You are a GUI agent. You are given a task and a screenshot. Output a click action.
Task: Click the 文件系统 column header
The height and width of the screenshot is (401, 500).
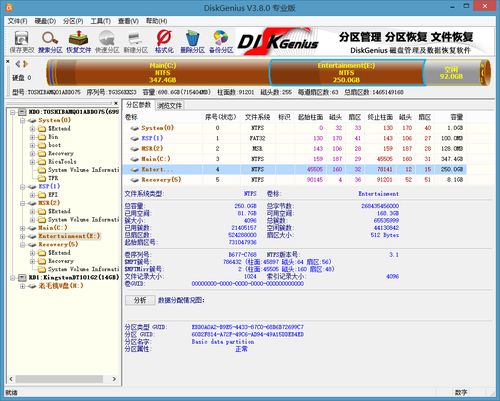[257, 117]
